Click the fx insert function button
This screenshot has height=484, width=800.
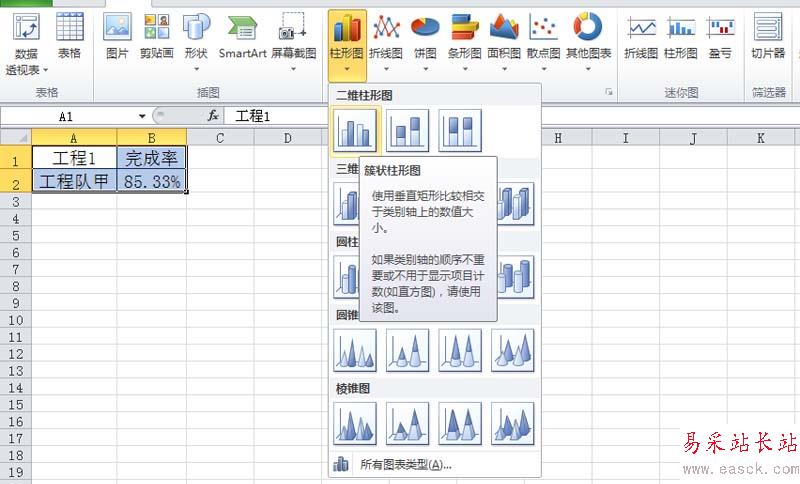213,116
